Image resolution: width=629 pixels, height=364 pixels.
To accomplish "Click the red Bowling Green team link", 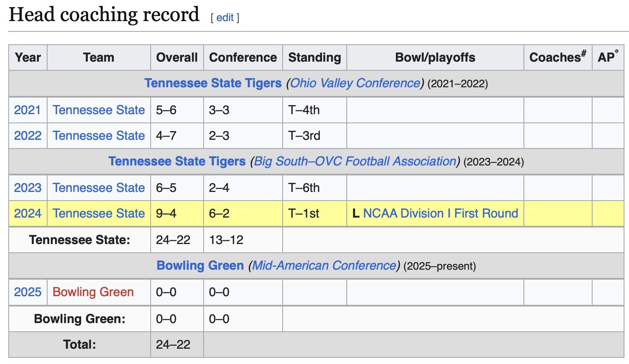I will pos(93,292).
